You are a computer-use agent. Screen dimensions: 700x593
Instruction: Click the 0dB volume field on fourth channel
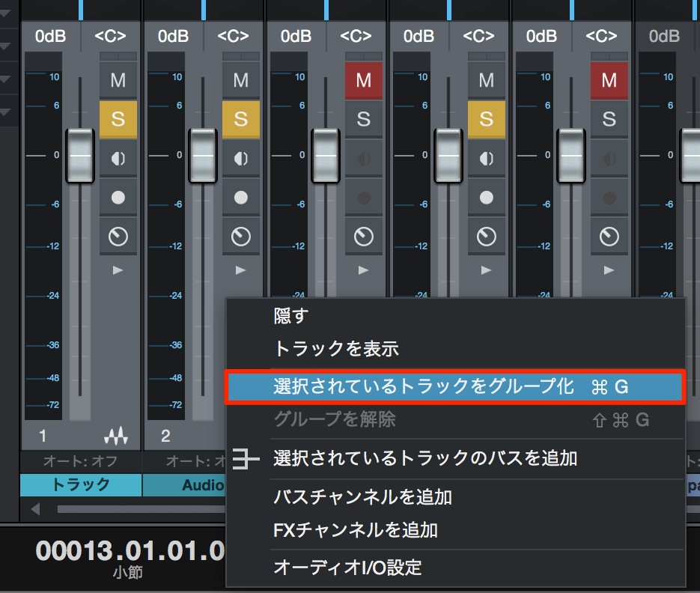coord(419,36)
